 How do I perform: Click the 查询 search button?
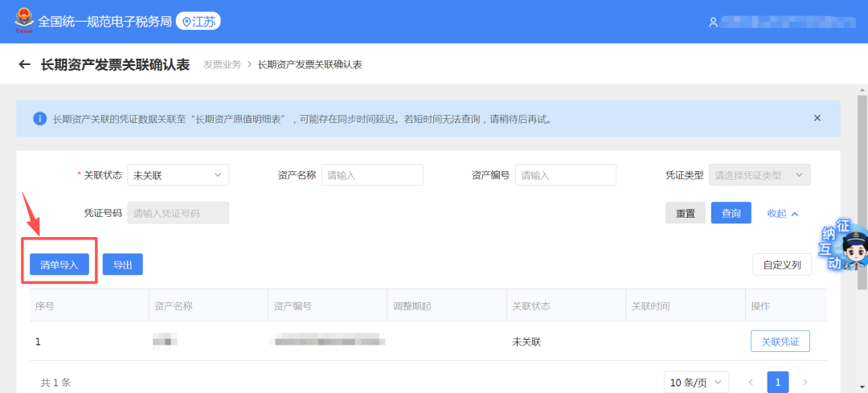click(x=731, y=213)
